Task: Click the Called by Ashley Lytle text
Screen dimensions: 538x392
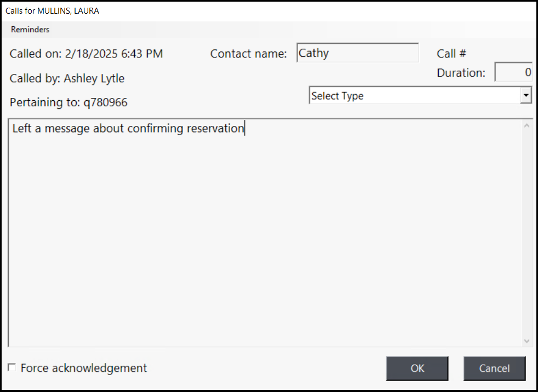Action: 67,78
